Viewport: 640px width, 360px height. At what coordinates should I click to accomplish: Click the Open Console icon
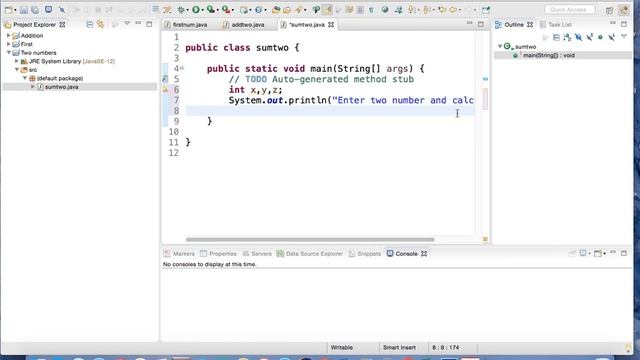598,253
